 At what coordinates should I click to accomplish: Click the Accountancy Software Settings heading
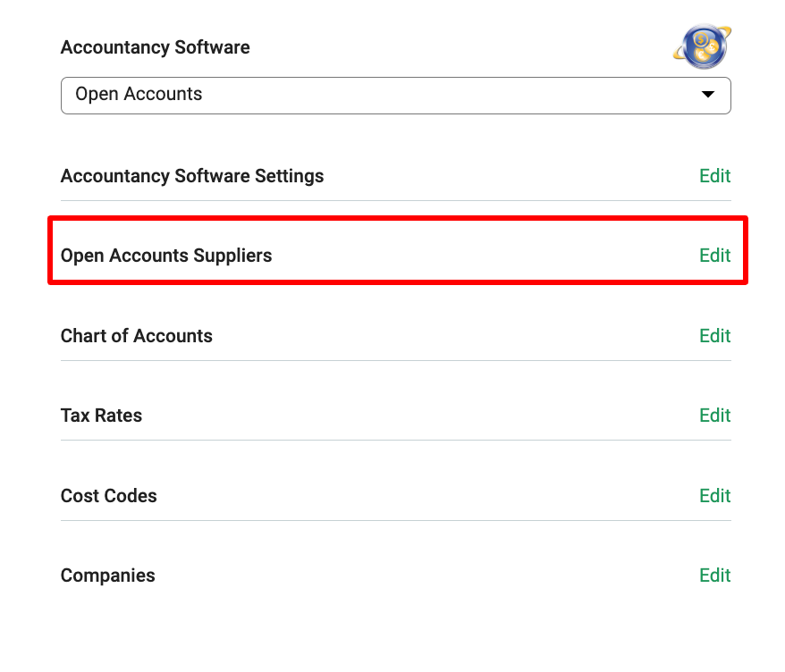pyautogui.click(x=192, y=176)
